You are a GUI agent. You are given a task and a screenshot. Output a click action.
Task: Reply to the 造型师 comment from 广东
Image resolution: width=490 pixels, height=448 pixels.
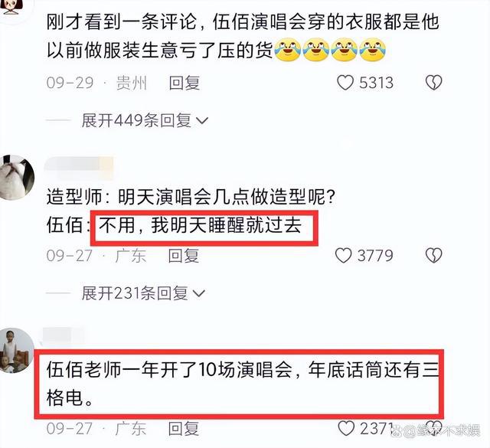pyautogui.click(x=184, y=256)
